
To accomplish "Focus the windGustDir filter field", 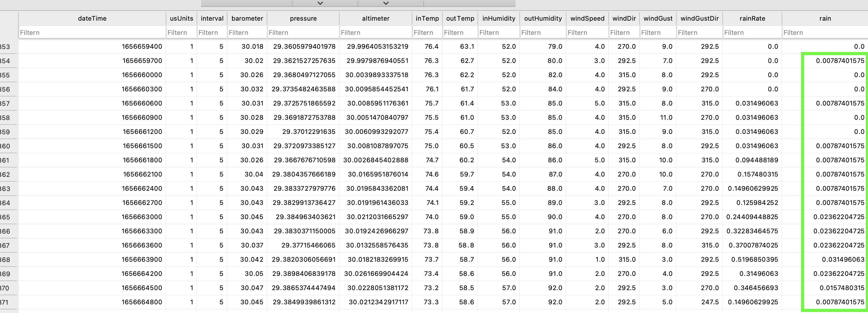I will [x=699, y=32].
